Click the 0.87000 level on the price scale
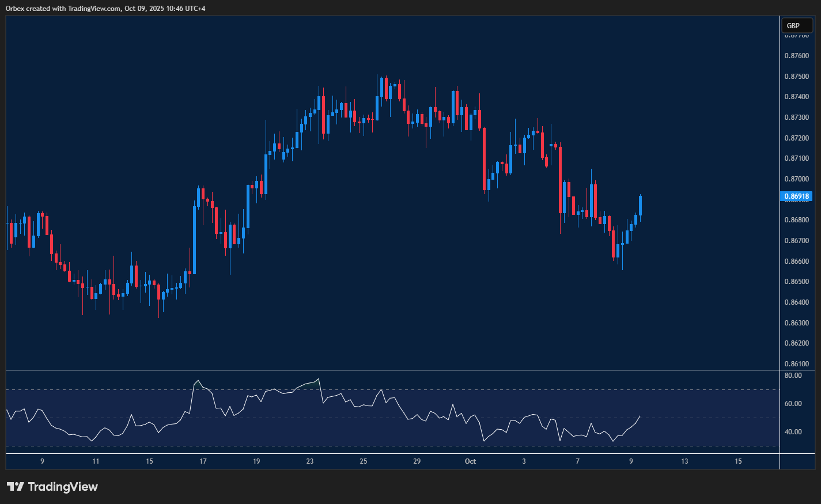Image resolution: width=821 pixels, height=504 pixels. (x=797, y=179)
